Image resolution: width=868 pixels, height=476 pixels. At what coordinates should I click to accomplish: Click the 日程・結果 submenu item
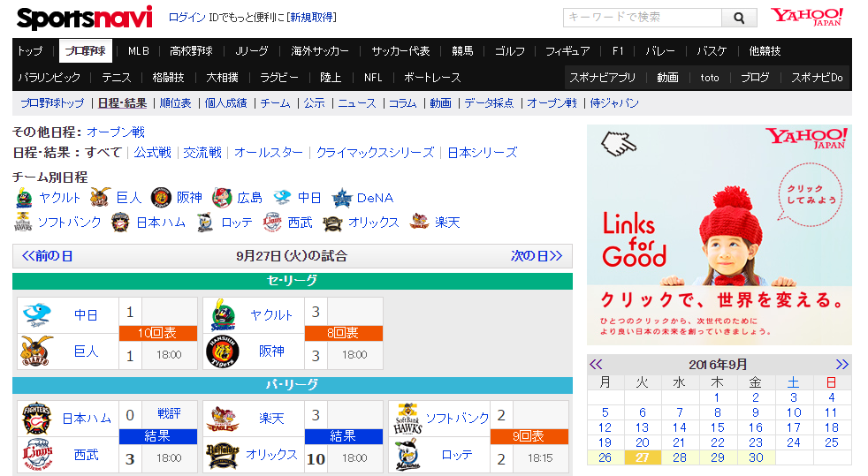click(x=122, y=103)
